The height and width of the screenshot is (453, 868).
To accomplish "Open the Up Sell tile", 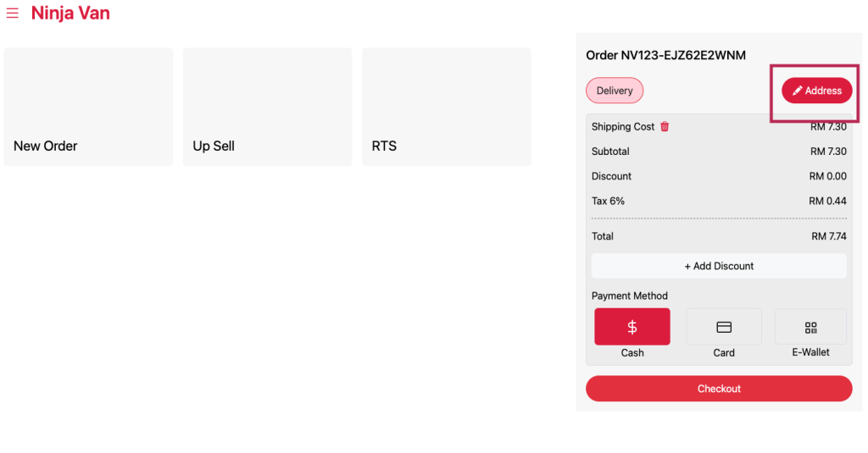I will tap(267, 107).
